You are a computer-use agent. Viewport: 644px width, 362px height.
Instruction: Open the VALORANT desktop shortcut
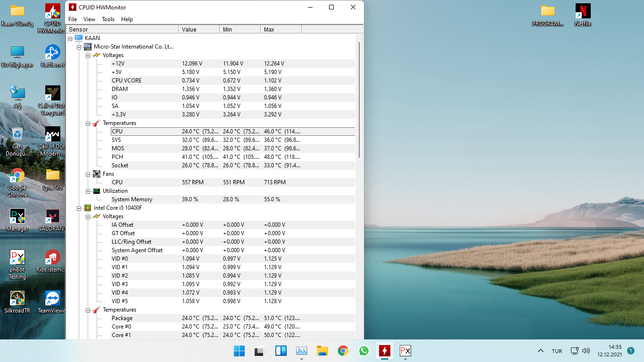tap(52, 220)
